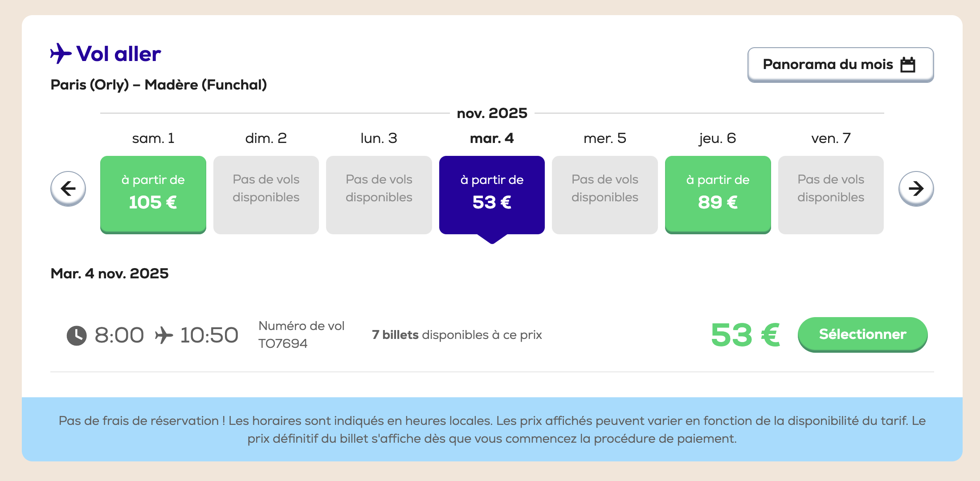The height and width of the screenshot is (481, 980).
Task: Click the unavailable Friday 7 date tile
Action: pyautogui.click(x=831, y=194)
